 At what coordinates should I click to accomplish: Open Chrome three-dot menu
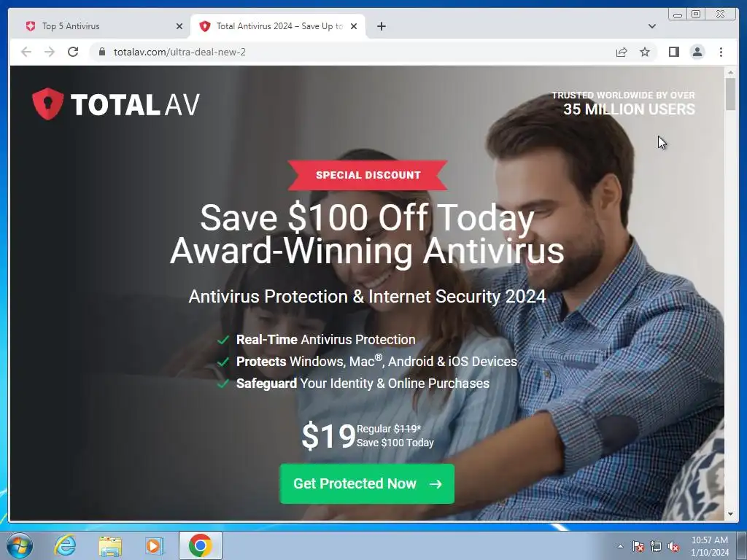click(x=721, y=52)
